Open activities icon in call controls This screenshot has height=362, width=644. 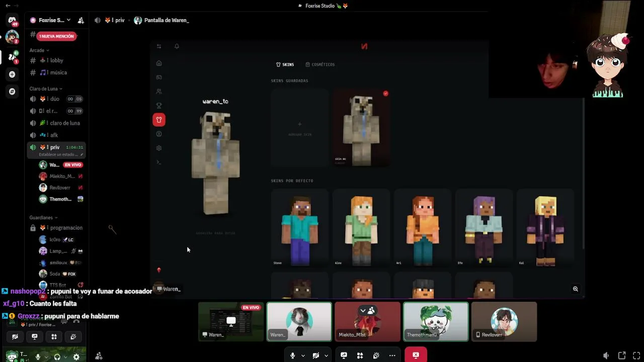(x=360, y=355)
